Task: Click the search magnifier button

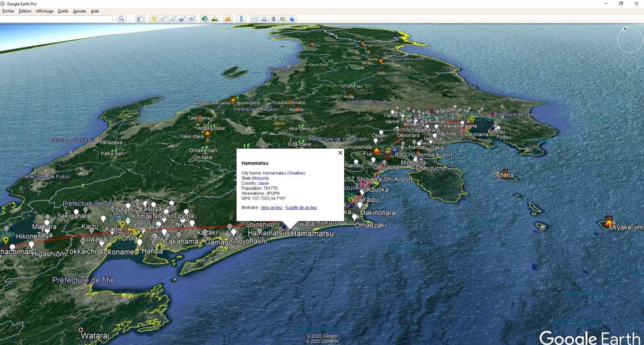Action: pos(121,19)
